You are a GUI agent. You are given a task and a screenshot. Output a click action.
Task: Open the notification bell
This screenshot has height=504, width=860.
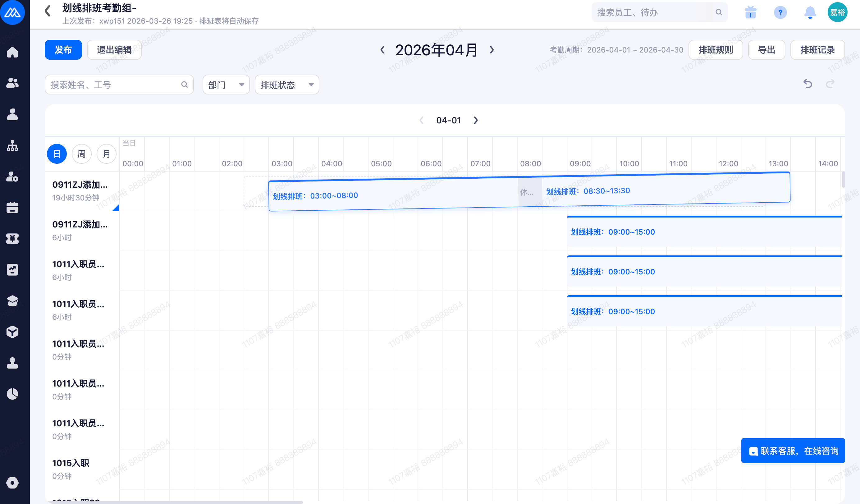pyautogui.click(x=810, y=13)
